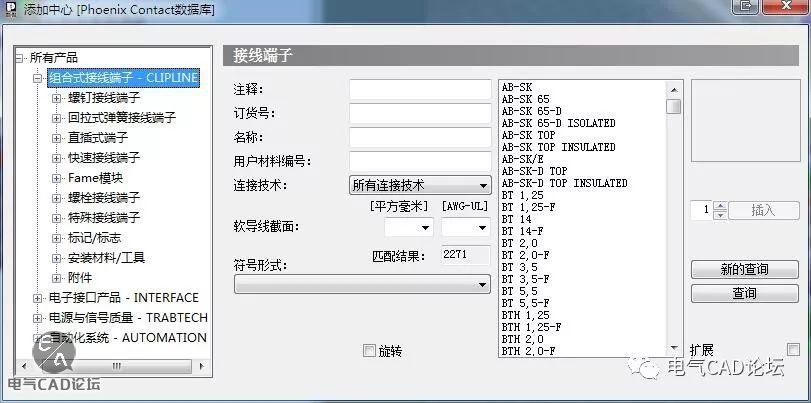The width and height of the screenshot is (811, 403).
Task: Select AB-SK 65-D ISOLATED in the list
Action: tap(559, 123)
